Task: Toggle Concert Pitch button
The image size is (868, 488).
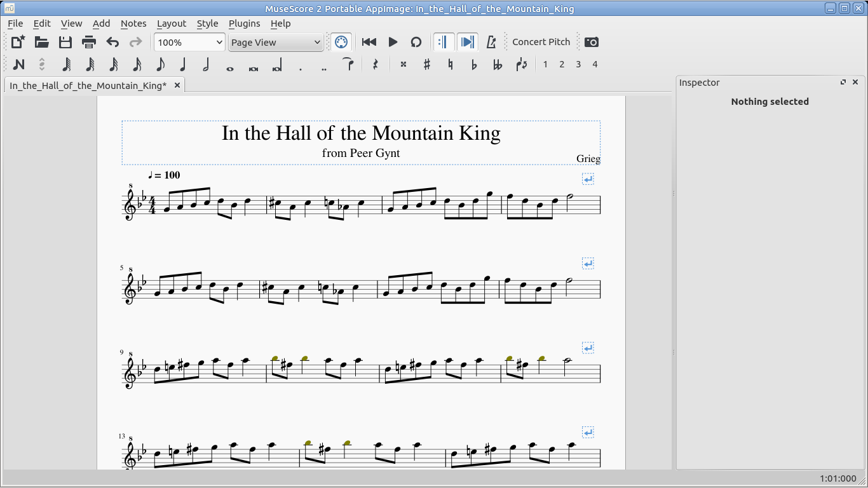Action: [x=541, y=42]
